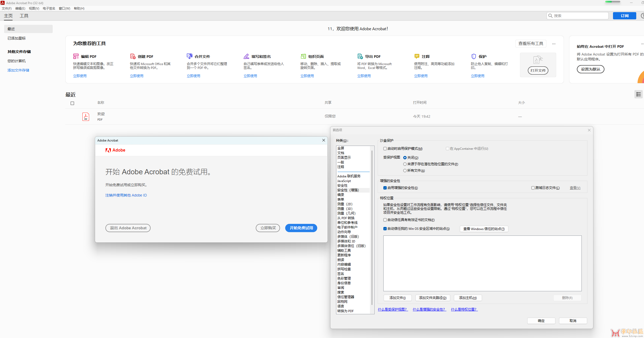Viewport: 644px width, 338px height.
Task: Click the categories list scrollbar
Action: [x=372, y=227]
